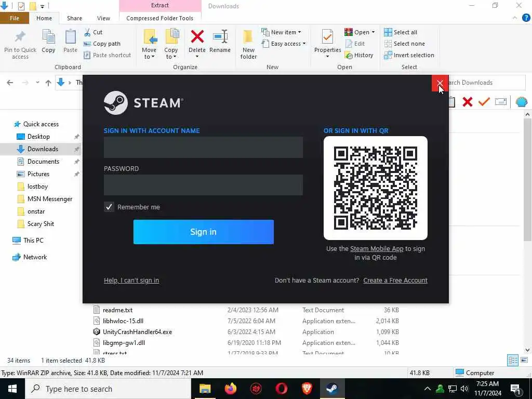Open the File menu tab

pyautogui.click(x=14, y=18)
